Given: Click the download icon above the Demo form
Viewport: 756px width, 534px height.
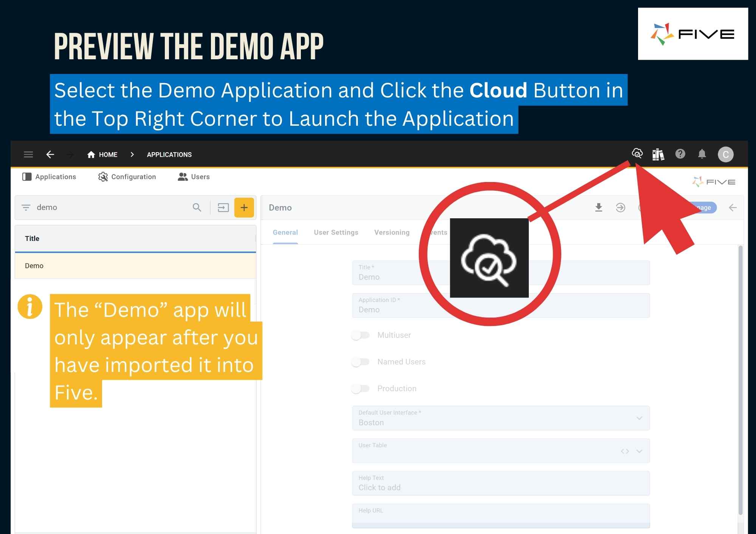Looking at the screenshot, I should click(599, 207).
